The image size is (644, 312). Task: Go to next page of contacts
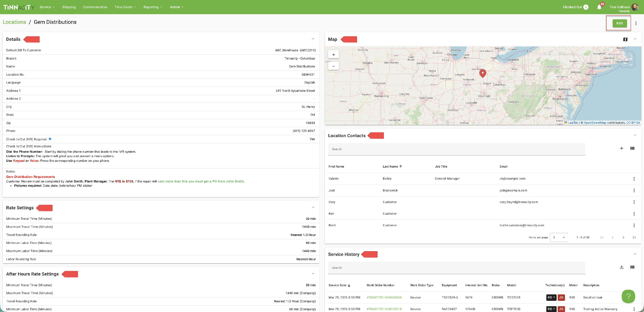tap(623, 237)
